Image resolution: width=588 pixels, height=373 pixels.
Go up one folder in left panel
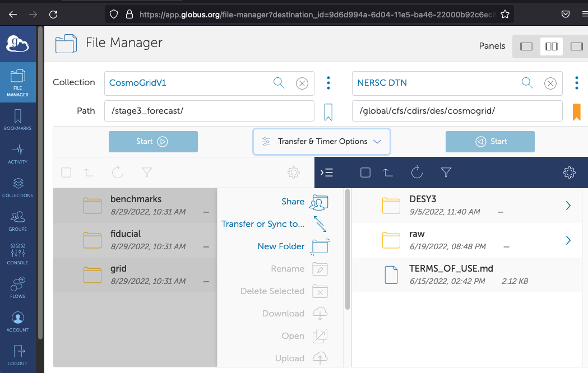(89, 172)
